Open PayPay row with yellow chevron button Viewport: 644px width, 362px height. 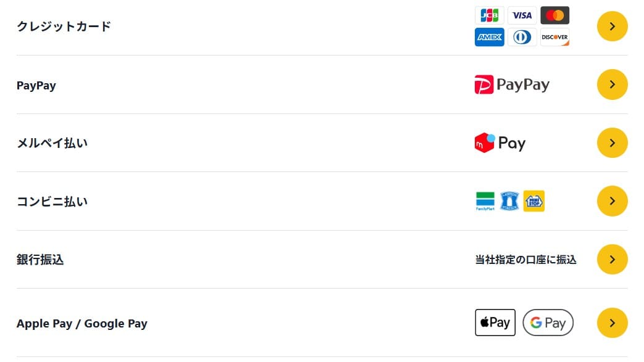(612, 84)
